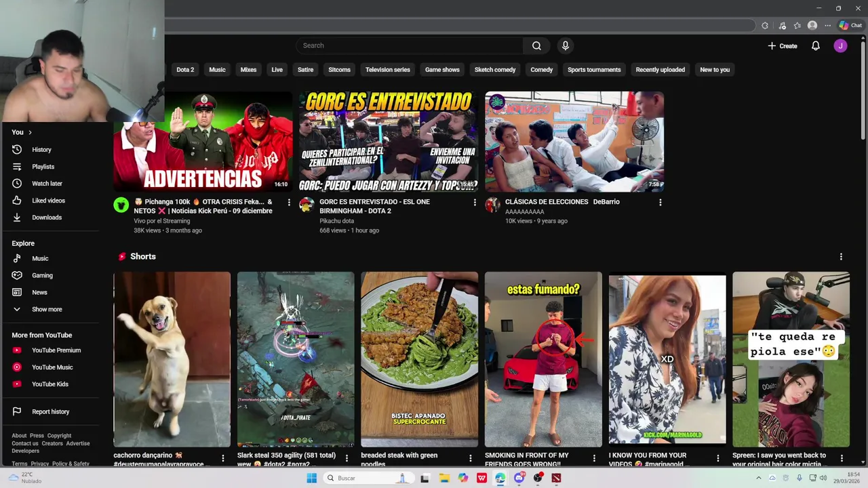
Task: Open the Windows Start button
Action: pos(311,478)
